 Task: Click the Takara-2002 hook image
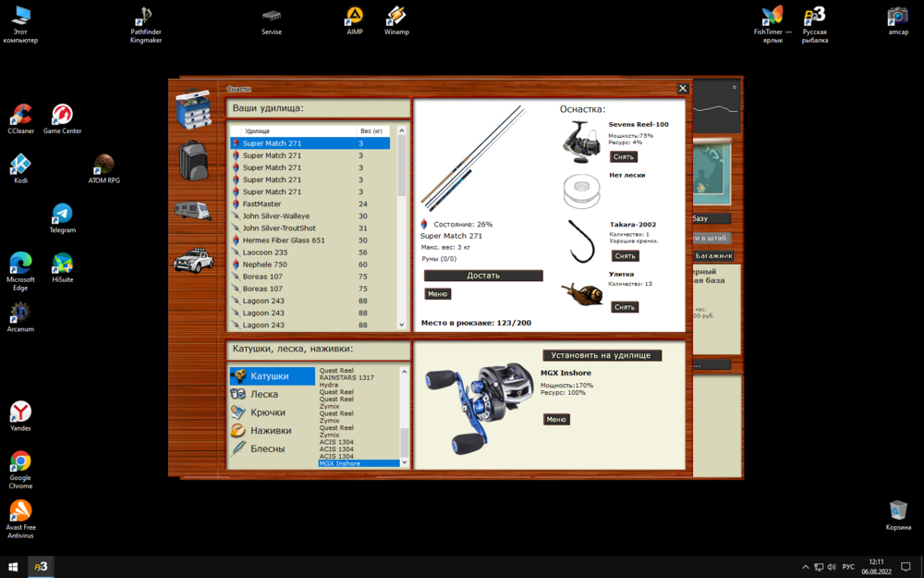tap(583, 240)
